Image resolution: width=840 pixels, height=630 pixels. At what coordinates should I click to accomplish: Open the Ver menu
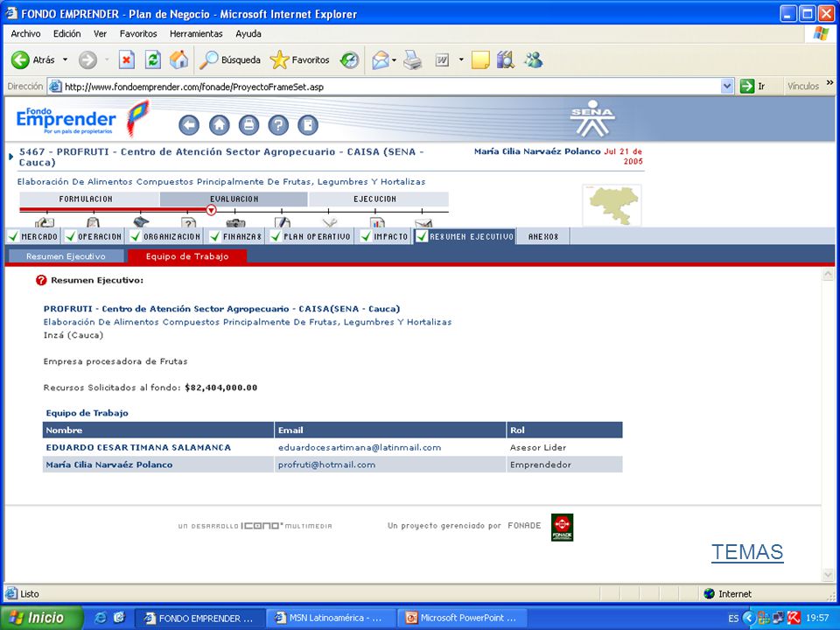(x=100, y=34)
